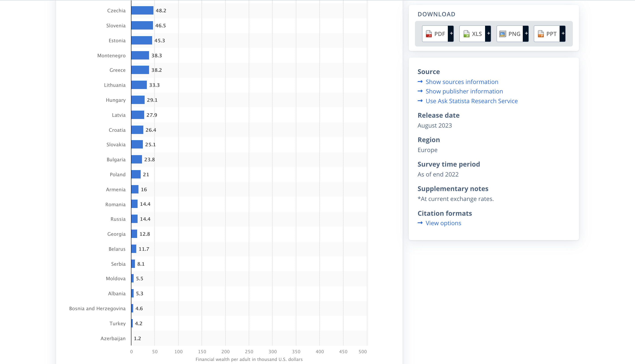Image resolution: width=635 pixels, height=364 pixels.
Task: Click the Hungary bar in chart
Action: (x=138, y=100)
